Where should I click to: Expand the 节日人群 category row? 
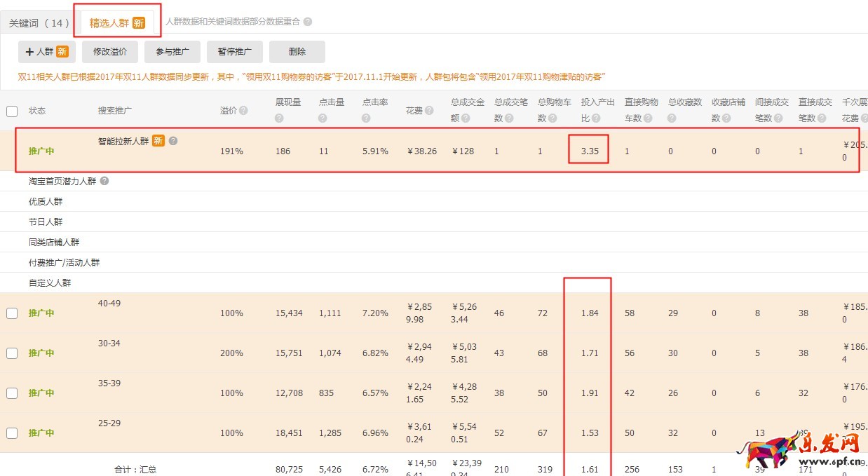pos(46,222)
